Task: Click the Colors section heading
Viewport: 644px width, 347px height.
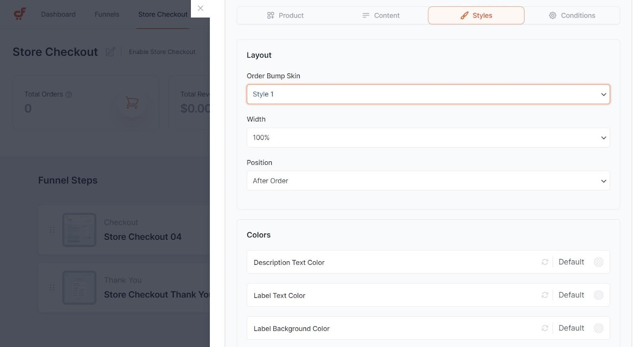Action: (259, 235)
